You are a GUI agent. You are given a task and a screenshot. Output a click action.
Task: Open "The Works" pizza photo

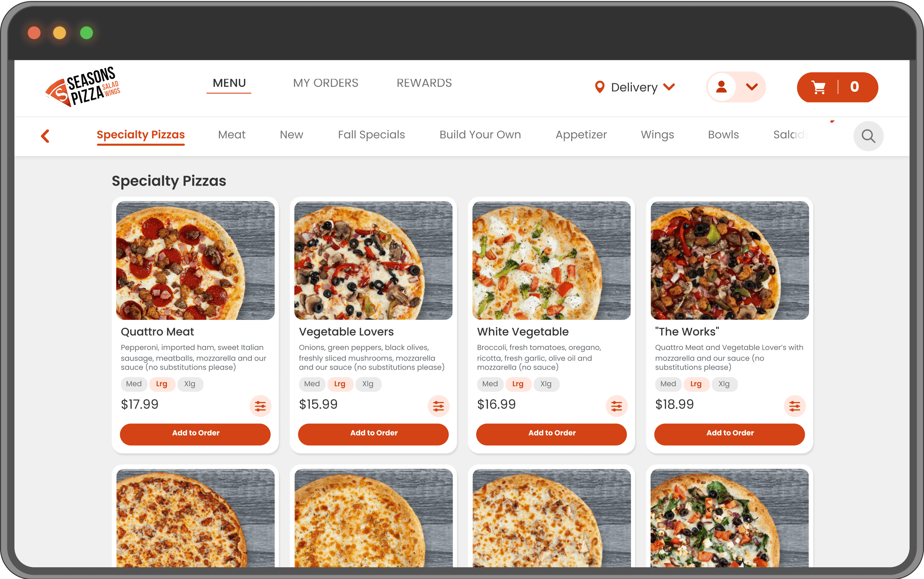(x=730, y=260)
